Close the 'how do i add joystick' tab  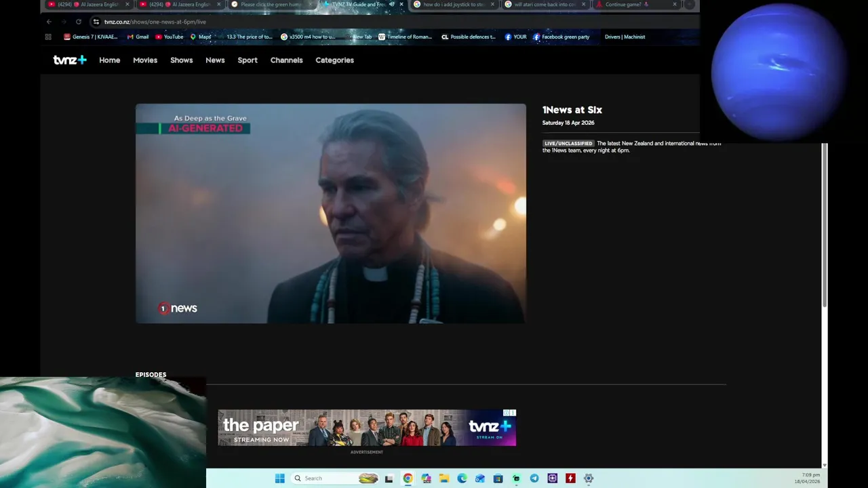(492, 4)
